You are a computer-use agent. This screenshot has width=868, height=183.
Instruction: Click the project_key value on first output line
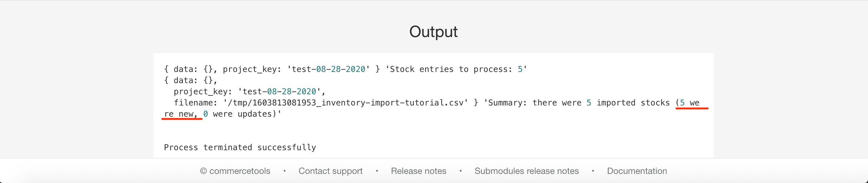pyautogui.click(x=328, y=69)
